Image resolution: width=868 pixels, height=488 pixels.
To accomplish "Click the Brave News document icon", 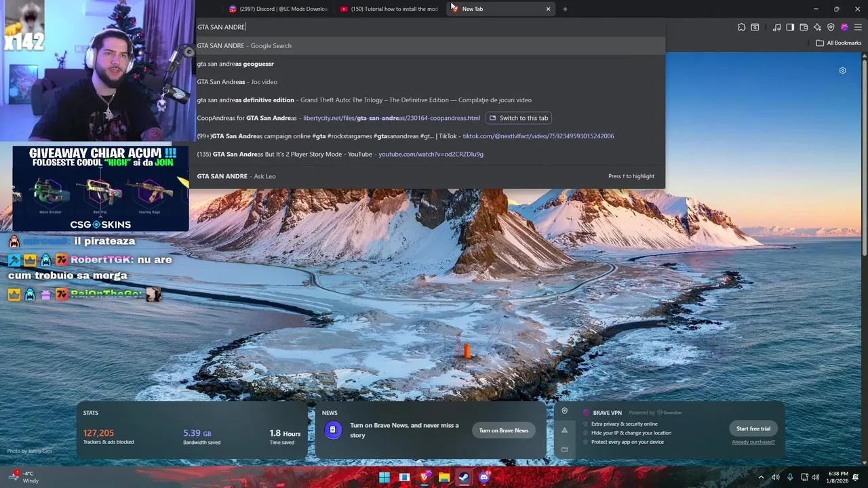I will pyautogui.click(x=333, y=430).
